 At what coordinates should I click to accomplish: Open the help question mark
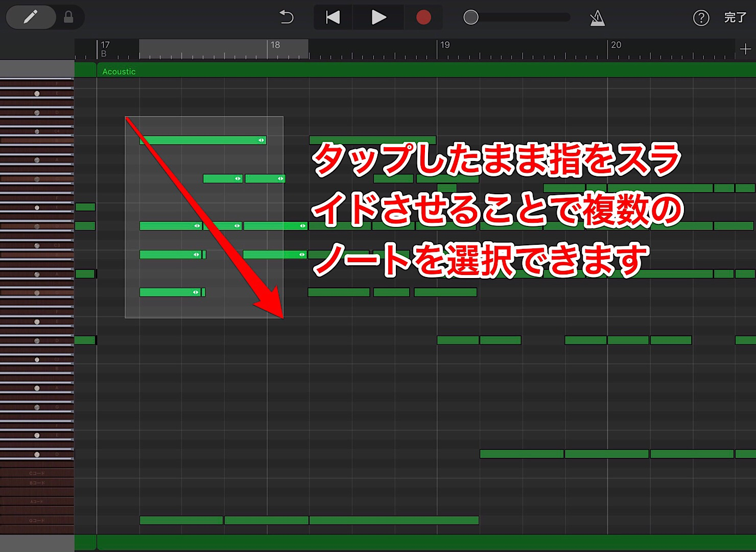click(x=701, y=18)
